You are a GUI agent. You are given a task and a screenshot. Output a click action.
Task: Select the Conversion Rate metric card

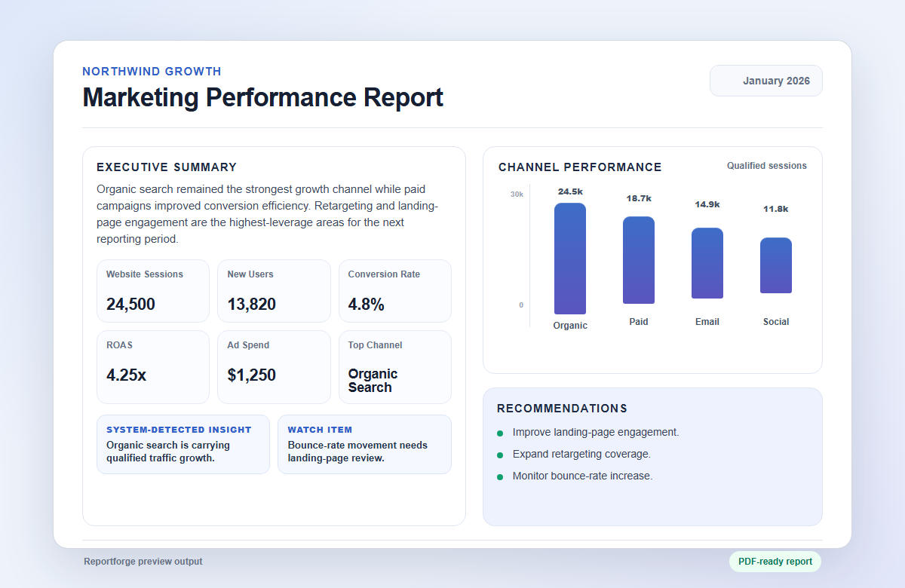395,291
